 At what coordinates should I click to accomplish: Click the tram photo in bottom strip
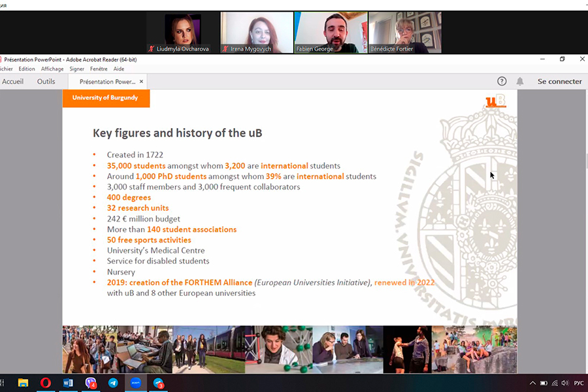pyautogui.click(x=208, y=350)
